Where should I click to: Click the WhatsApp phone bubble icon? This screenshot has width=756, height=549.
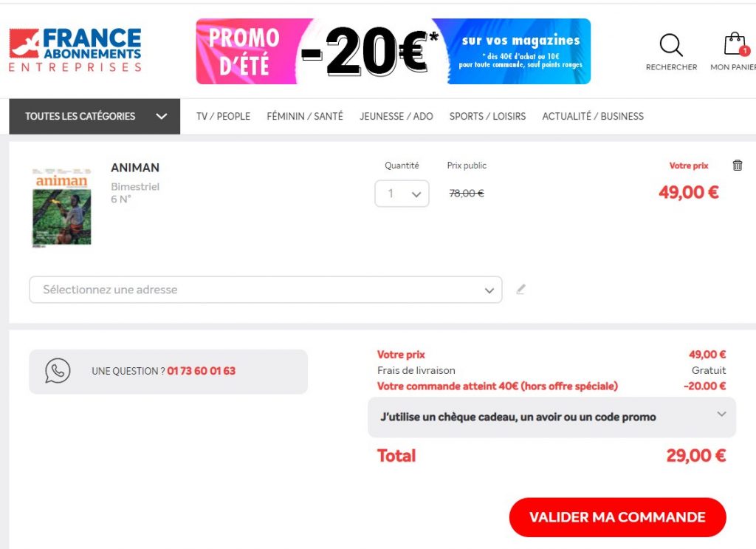point(58,371)
